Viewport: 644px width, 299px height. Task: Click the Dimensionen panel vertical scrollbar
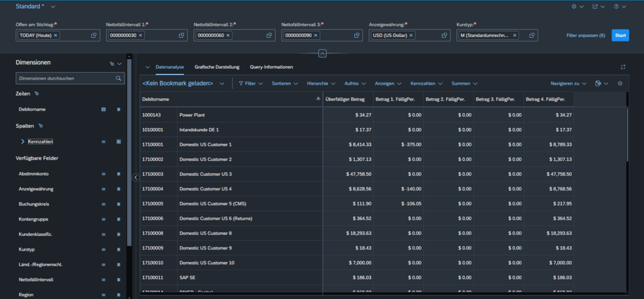(x=130, y=152)
